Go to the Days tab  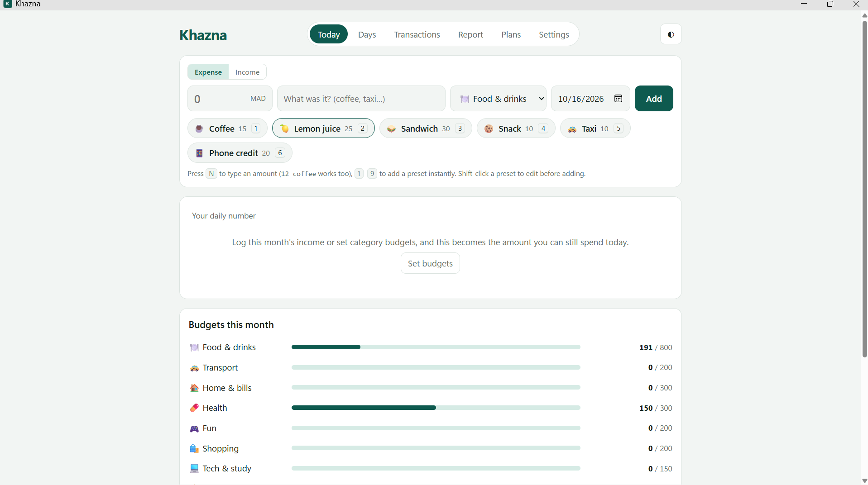coord(367,34)
